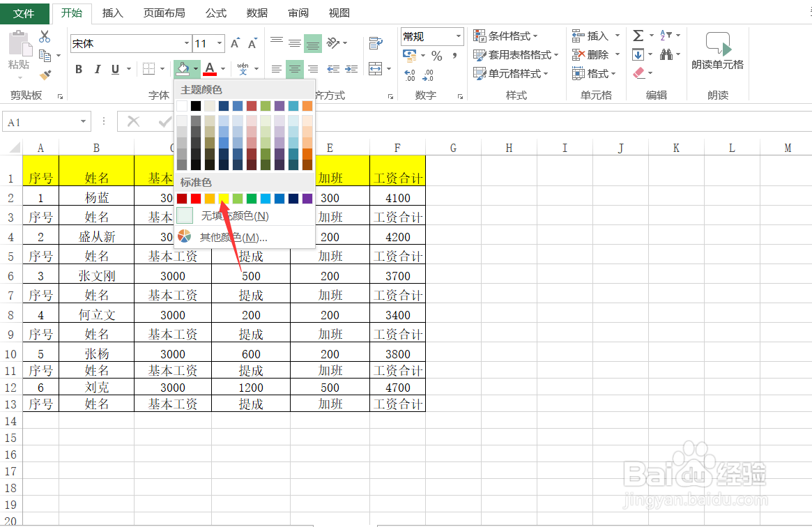The image size is (812, 527).
Task: Open the 文件 tab
Action: pyautogui.click(x=24, y=13)
